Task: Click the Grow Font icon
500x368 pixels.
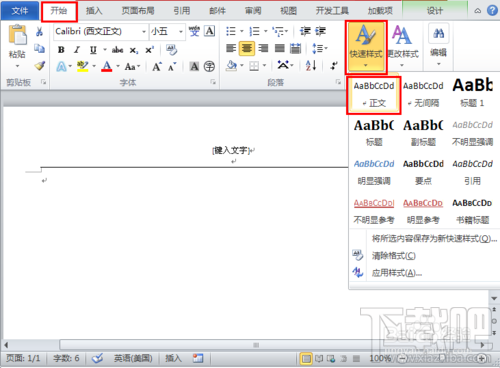Action: (157, 67)
